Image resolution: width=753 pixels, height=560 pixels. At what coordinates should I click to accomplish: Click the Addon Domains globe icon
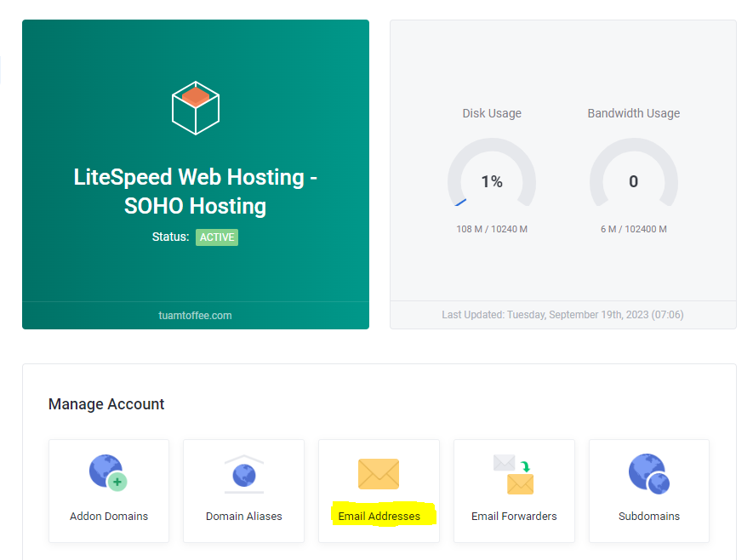coord(108,472)
